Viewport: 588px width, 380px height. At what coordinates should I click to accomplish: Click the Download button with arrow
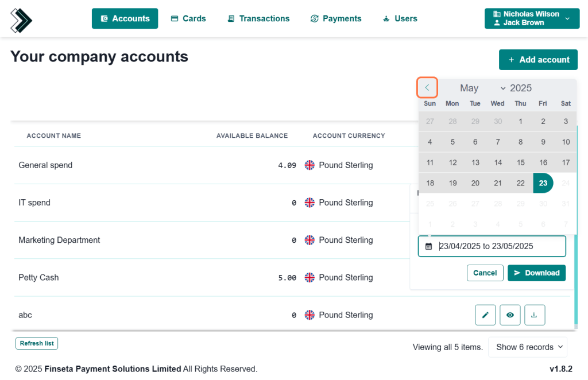tap(536, 273)
